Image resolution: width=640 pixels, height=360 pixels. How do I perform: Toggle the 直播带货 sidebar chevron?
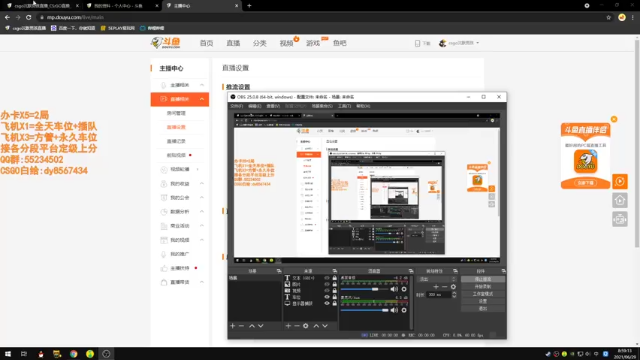[x=202, y=282]
